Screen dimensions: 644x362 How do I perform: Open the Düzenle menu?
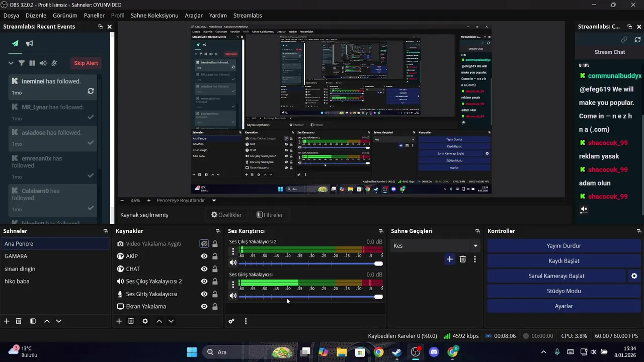[x=36, y=16]
